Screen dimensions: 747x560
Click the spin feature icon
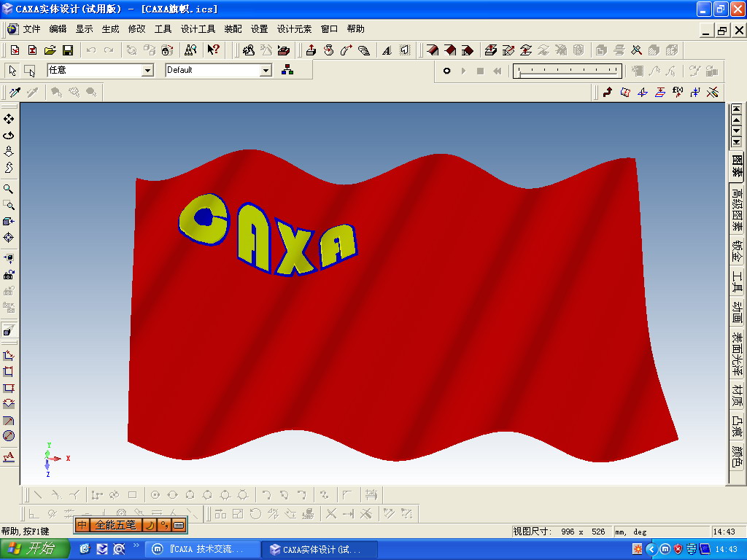[x=329, y=50]
